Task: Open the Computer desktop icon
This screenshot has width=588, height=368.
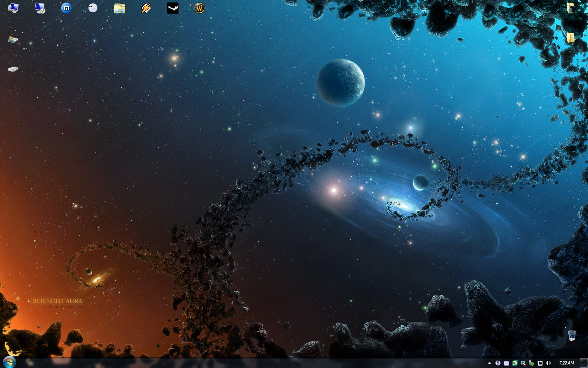Action: pos(13,8)
